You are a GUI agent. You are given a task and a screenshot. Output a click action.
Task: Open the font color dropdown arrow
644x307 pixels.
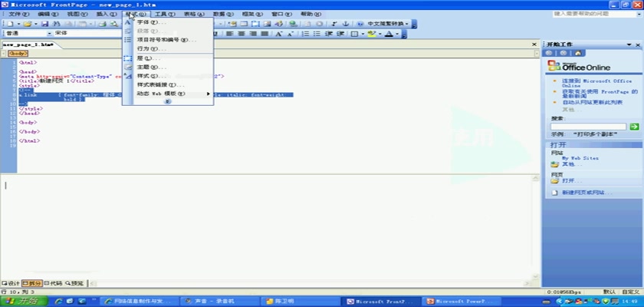(397, 34)
